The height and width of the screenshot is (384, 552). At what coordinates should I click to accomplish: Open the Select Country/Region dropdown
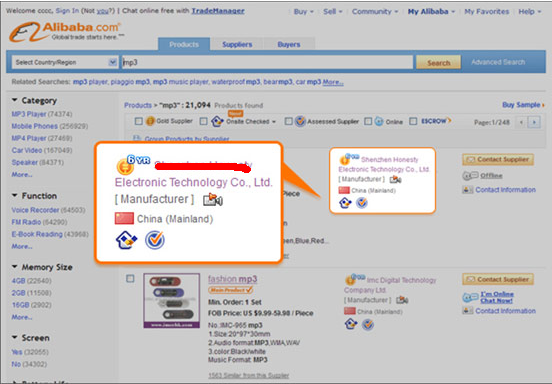click(x=65, y=62)
